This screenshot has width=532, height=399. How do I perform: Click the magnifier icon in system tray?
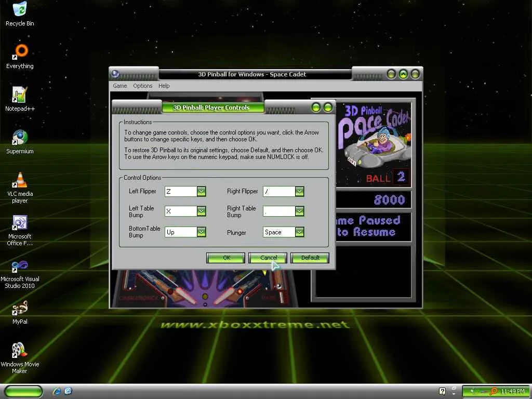point(494,392)
